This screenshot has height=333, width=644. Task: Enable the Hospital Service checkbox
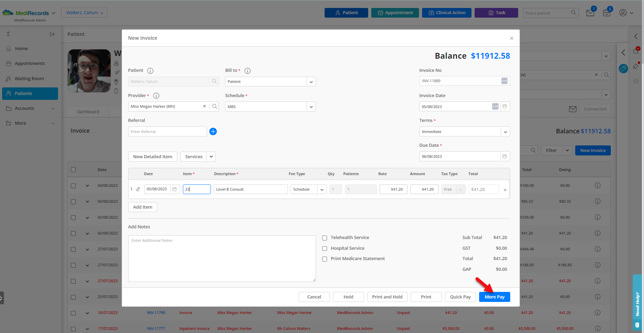(325, 249)
